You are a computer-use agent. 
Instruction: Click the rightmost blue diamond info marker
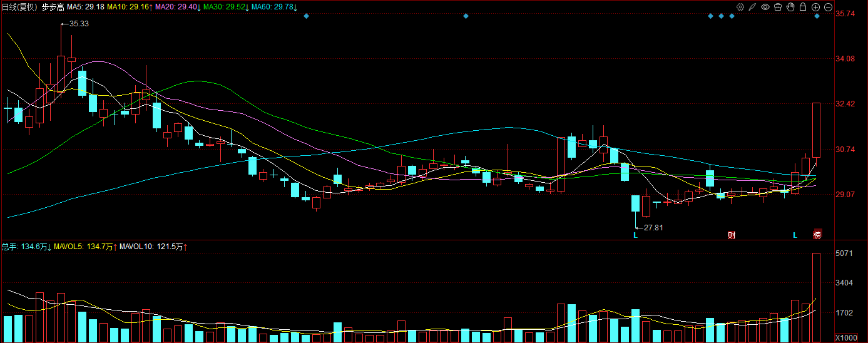click(x=817, y=16)
